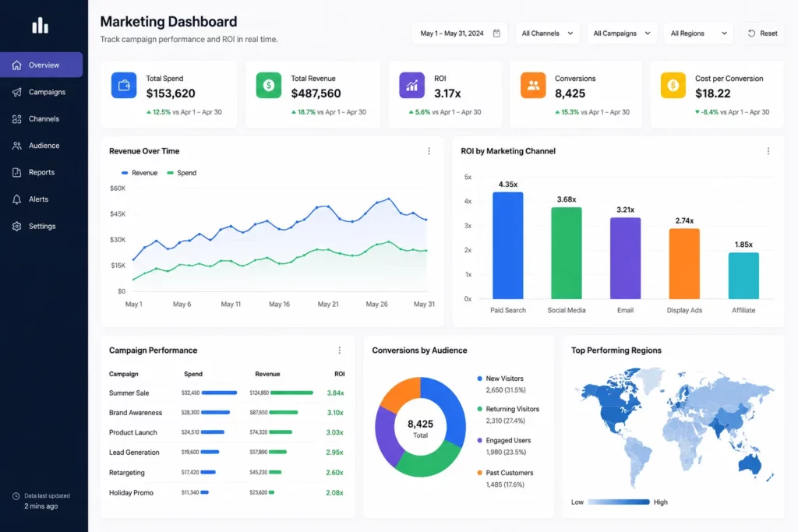The image size is (798, 532).
Task: Go to the Overview menu item
Action: click(41, 65)
